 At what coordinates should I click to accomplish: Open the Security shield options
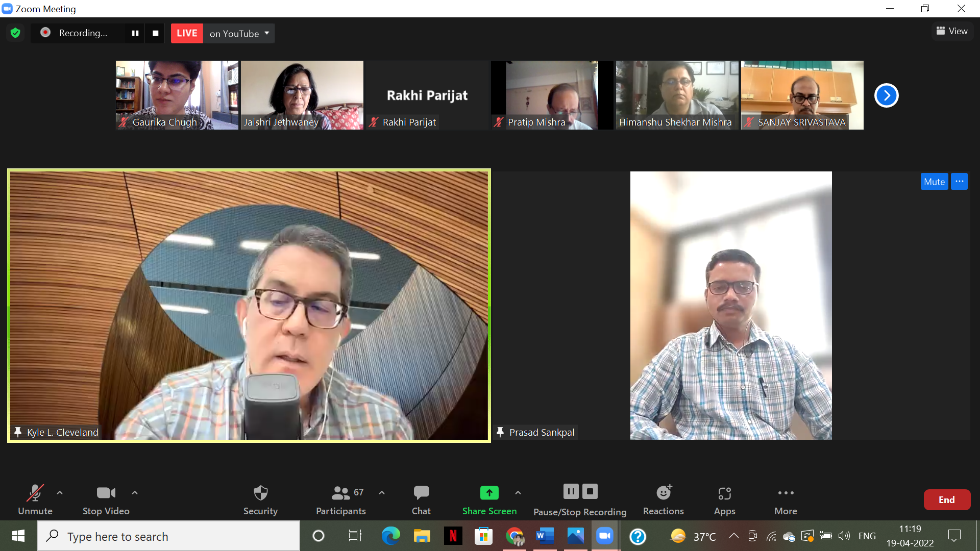[260, 499]
